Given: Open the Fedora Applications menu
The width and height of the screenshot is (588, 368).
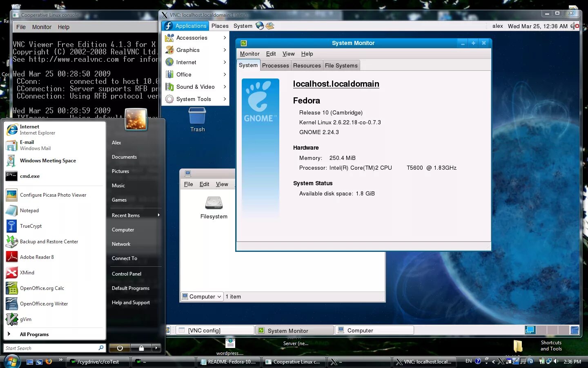Looking at the screenshot, I should [x=185, y=26].
